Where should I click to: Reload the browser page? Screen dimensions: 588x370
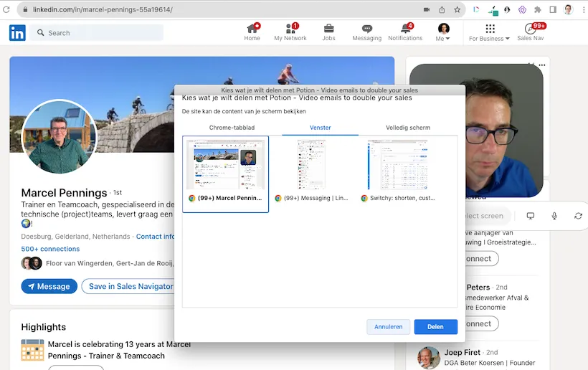6,10
